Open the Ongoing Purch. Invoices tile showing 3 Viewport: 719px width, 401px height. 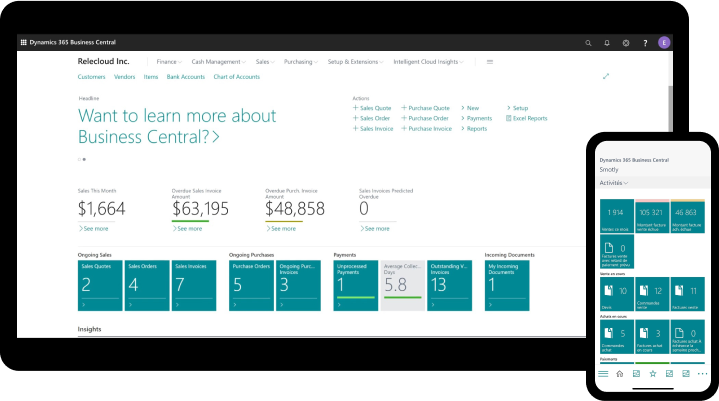(298, 286)
